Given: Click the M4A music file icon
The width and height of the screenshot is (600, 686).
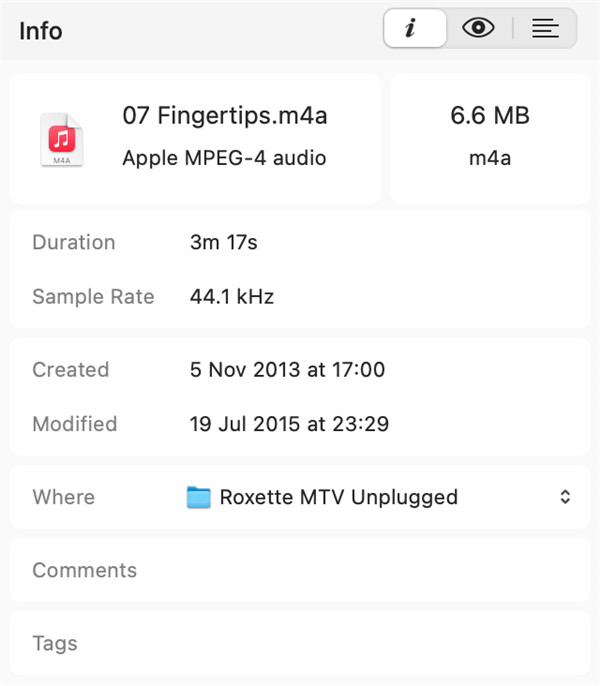Looking at the screenshot, I should (62, 140).
